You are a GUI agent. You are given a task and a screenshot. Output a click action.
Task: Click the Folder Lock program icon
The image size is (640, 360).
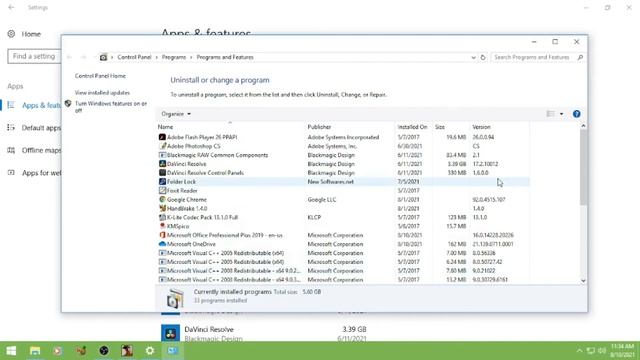click(x=162, y=182)
